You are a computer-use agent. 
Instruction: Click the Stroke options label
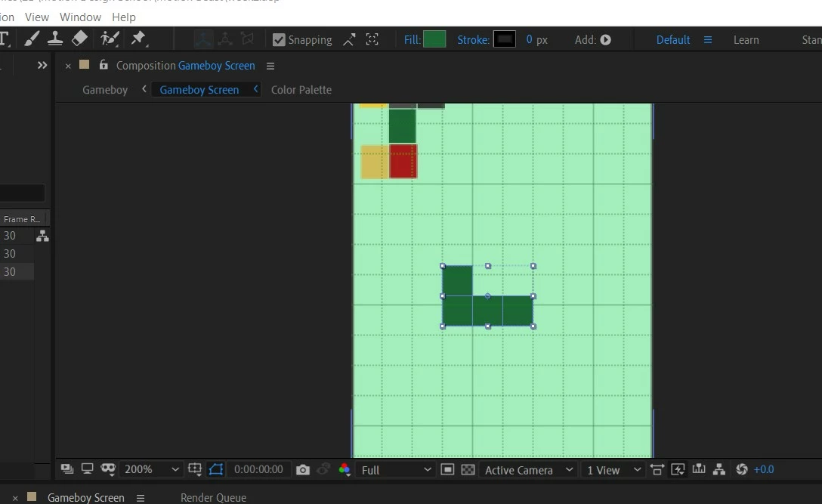(473, 40)
